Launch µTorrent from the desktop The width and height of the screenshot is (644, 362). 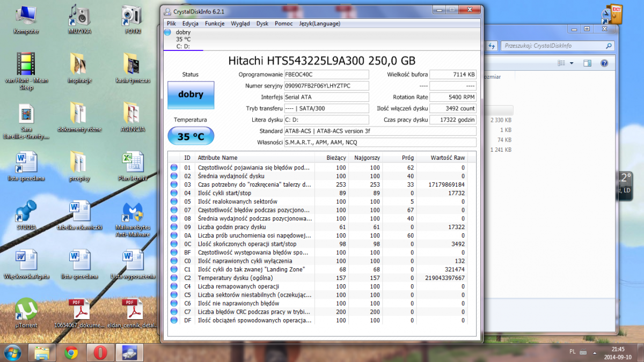pyautogui.click(x=26, y=313)
